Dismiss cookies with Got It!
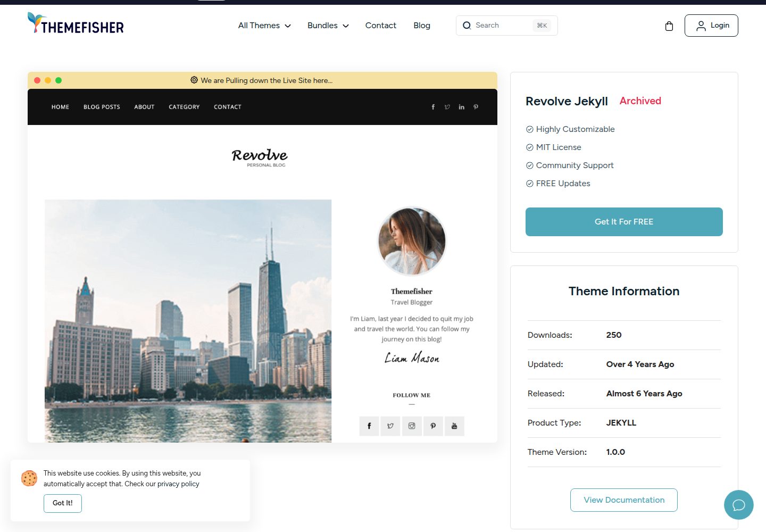The width and height of the screenshot is (766, 532). pos(63,503)
